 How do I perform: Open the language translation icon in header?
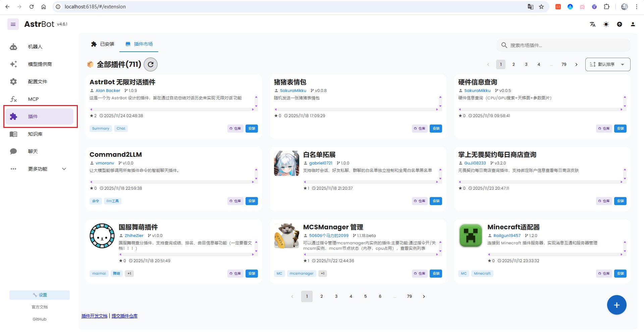593,24
